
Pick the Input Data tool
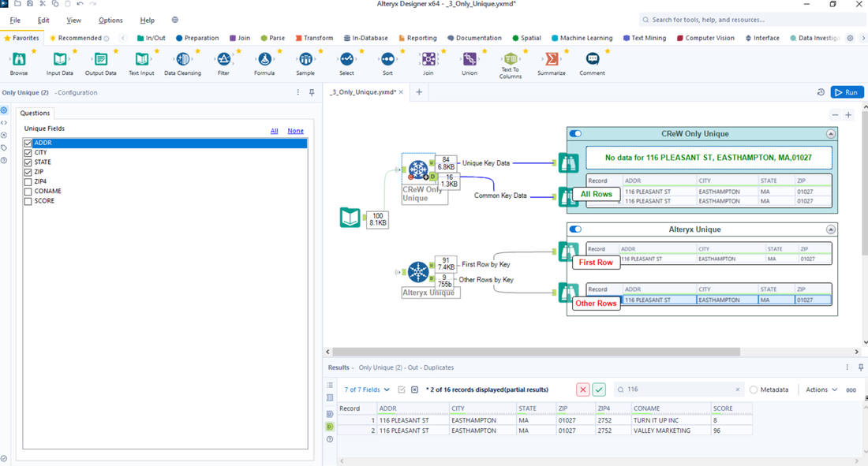coord(60,58)
